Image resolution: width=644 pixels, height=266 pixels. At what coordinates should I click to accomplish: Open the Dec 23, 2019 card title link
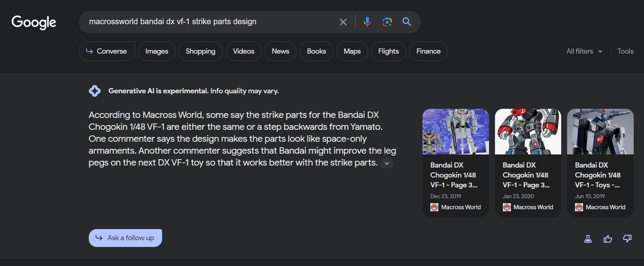coord(454,175)
